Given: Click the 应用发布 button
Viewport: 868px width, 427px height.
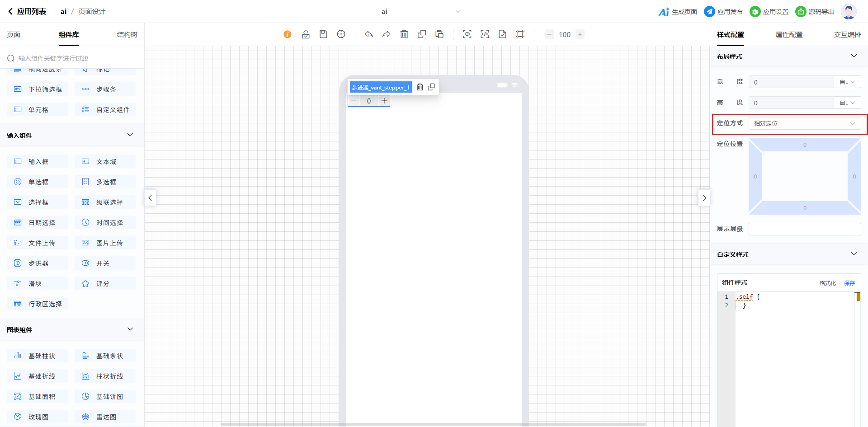Looking at the screenshot, I should pyautogui.click(x=723, y=12).
